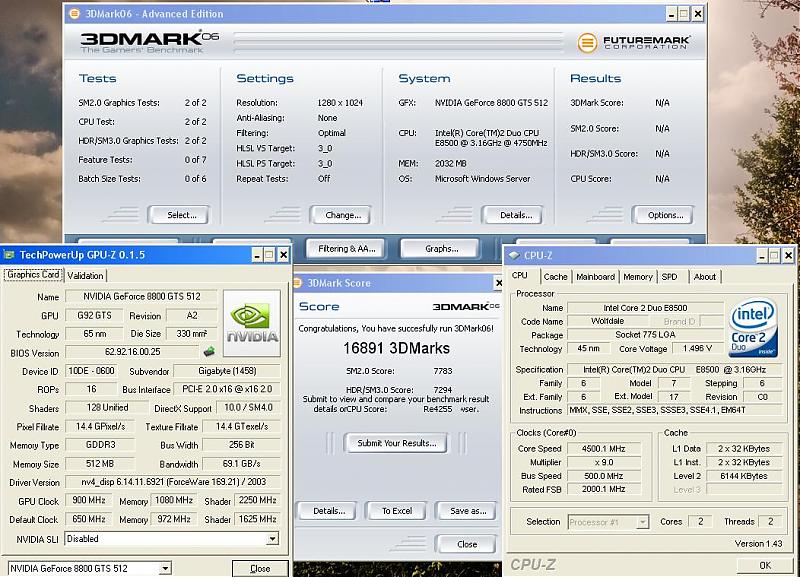Open the Cache tab in CPU-Z
This screenshot has width=800, height=577.
[555, 277]
